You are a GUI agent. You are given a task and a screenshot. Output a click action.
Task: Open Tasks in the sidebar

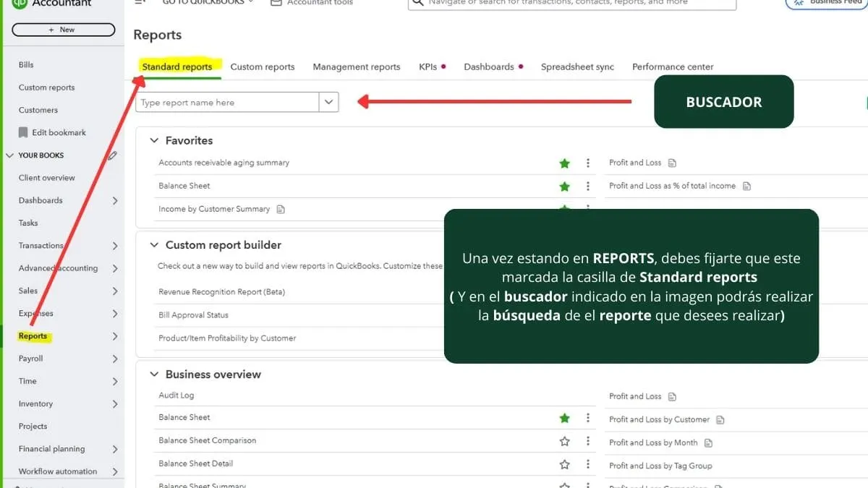pyautogui.click(x=28, y=223)
